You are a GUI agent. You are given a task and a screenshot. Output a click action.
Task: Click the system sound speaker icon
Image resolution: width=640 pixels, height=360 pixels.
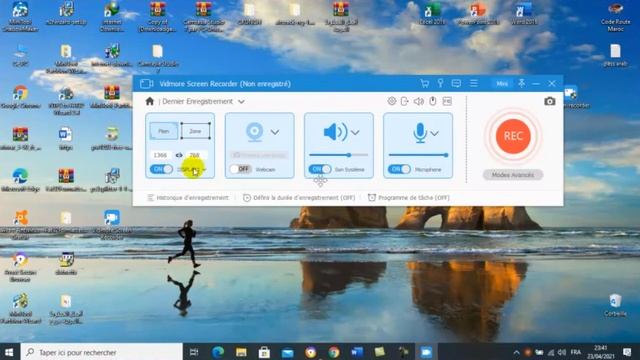tap(335, 132)
